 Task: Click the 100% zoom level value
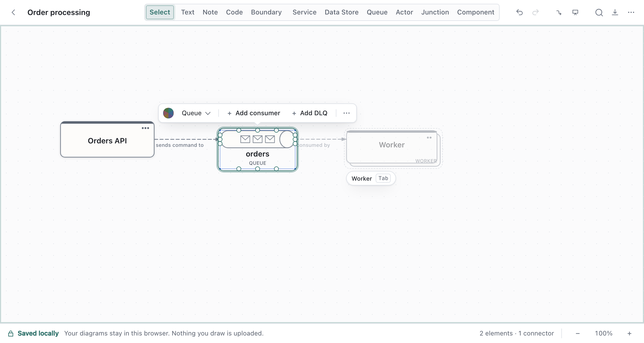(604, 333)
